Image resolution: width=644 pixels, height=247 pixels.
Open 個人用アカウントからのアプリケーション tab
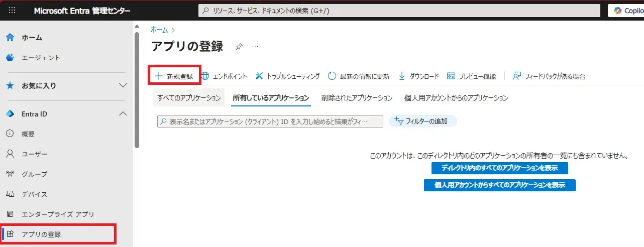tap(456, 98)
